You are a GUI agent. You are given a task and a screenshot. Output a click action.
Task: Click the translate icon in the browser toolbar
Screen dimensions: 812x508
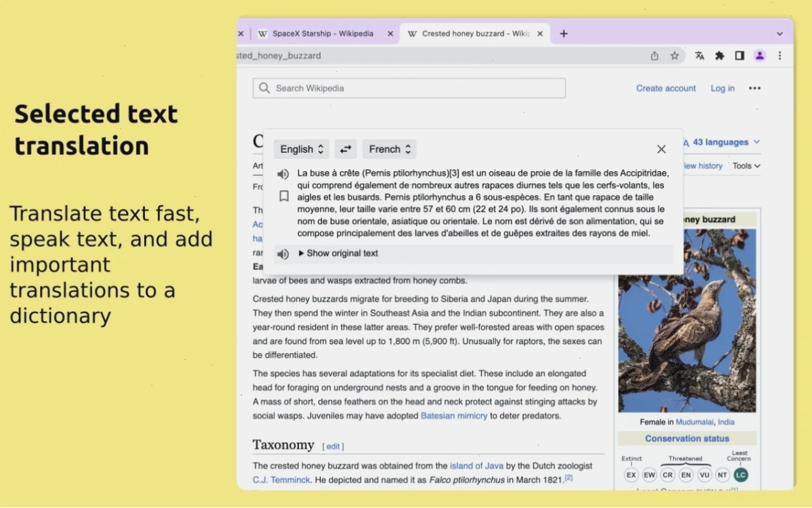[x=700, y=56]
